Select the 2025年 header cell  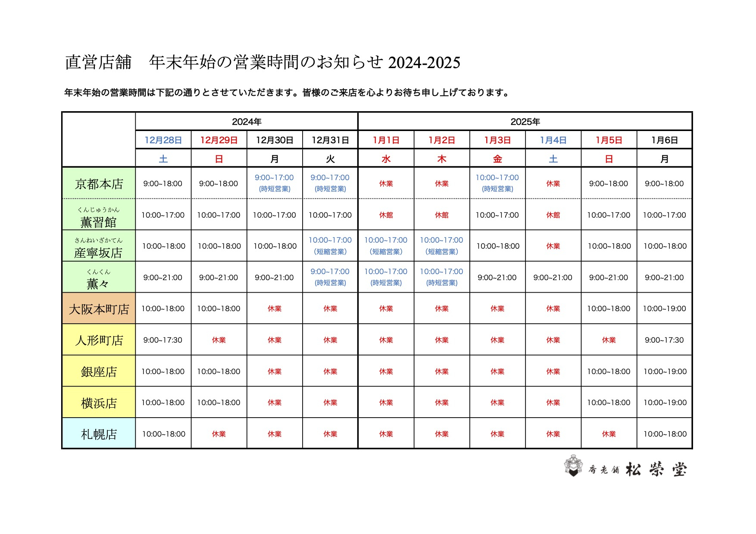[x=525, y=122]
